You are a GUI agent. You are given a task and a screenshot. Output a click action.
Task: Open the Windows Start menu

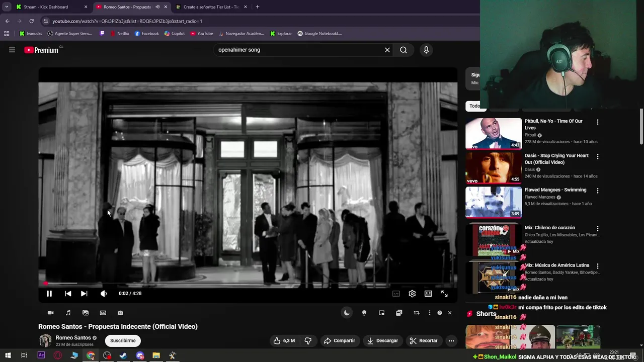click(x=8, y=355)
